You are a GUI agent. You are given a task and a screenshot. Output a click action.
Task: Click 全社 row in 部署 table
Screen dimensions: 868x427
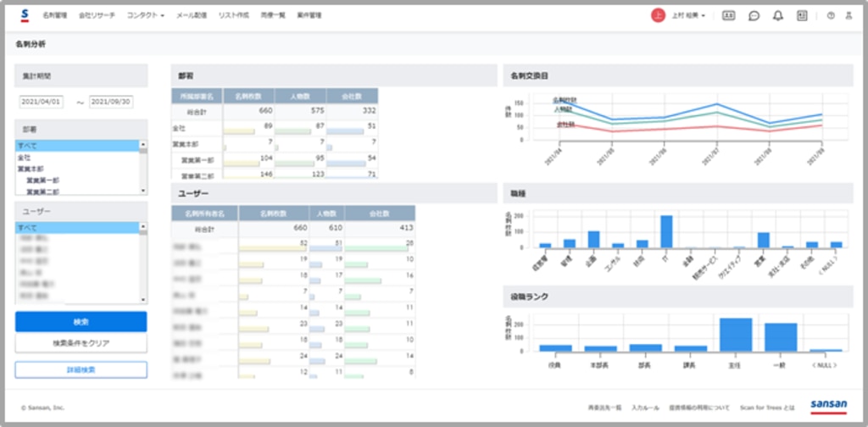pos(275,128)
